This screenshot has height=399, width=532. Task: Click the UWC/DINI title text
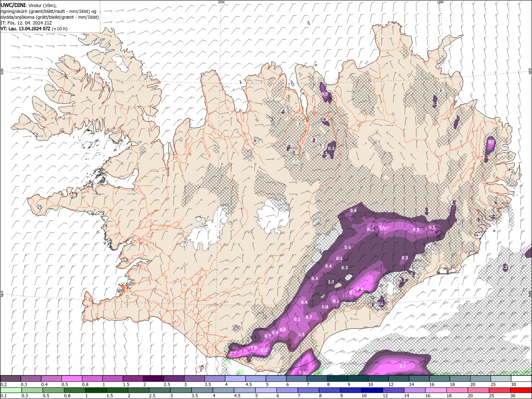point(12,5)
